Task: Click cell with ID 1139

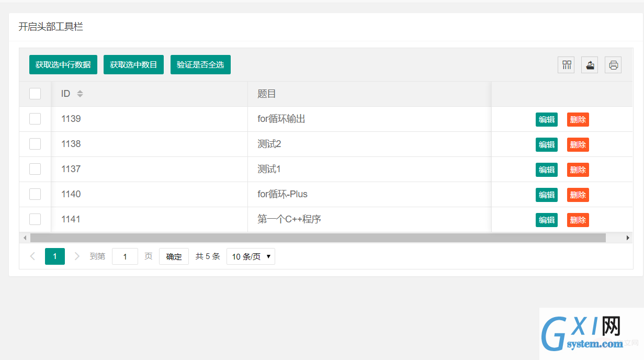Action: click(149, 119)
